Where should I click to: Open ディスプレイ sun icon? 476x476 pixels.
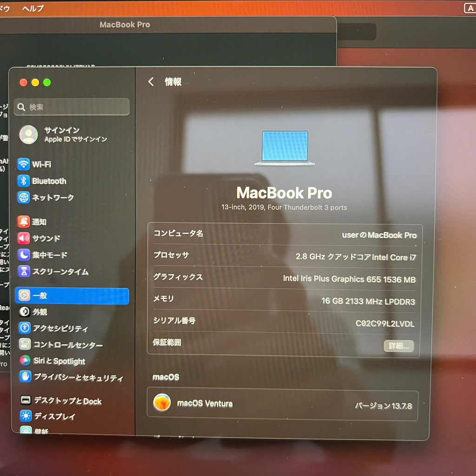click(x=26, y=416)
